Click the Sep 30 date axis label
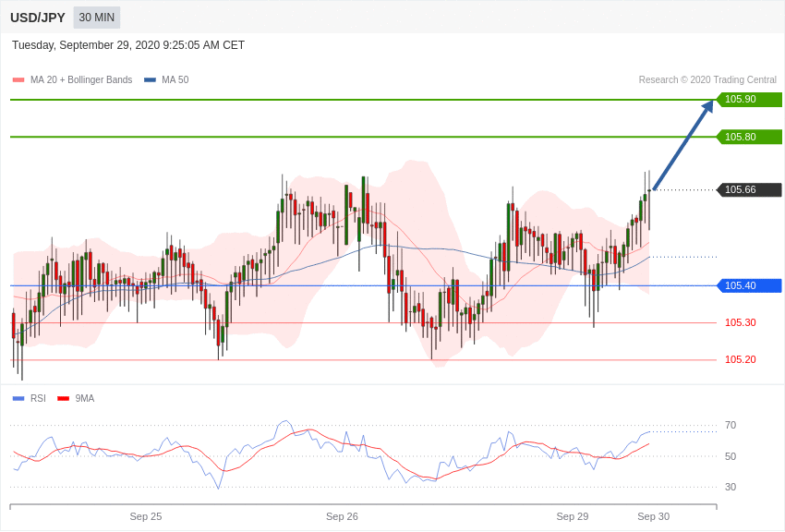Image resolution: width=785 pixels, height=532 pixels. pos(653,516)
